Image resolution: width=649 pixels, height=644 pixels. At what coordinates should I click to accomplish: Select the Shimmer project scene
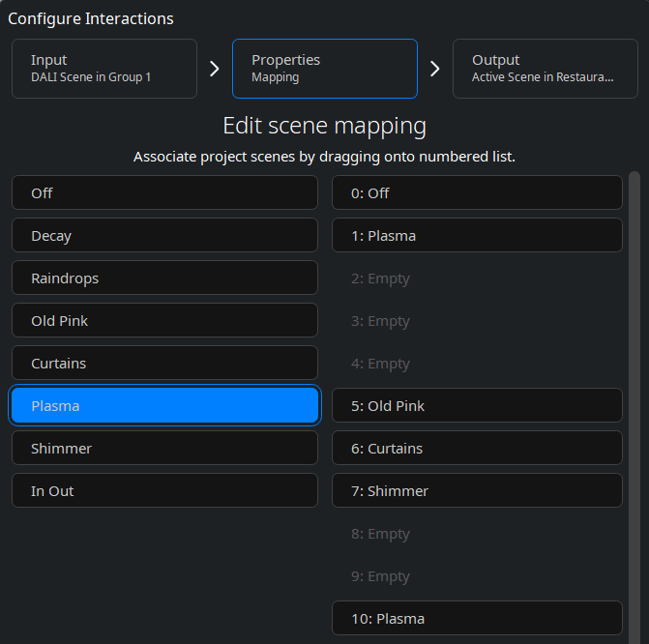pyautogui.click(x=164, y=449)
